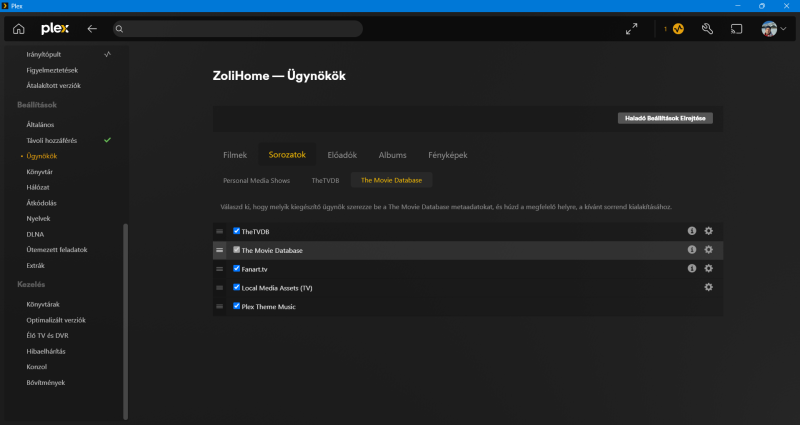Click the sidebar vertical scrollbar
The height and width of the screenshot is (425, 800).
[x=126, y=321]
